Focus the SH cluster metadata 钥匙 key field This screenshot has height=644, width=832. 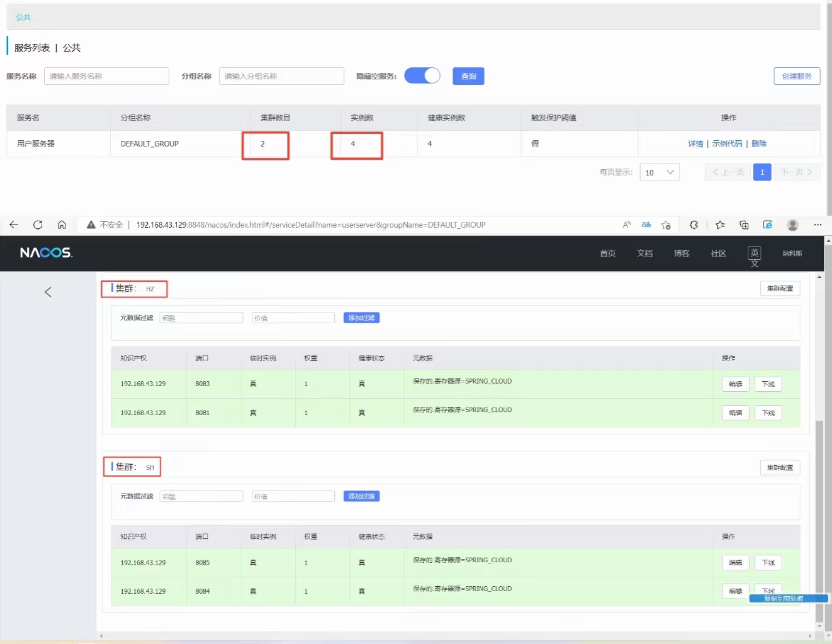(x=201, y=496)
